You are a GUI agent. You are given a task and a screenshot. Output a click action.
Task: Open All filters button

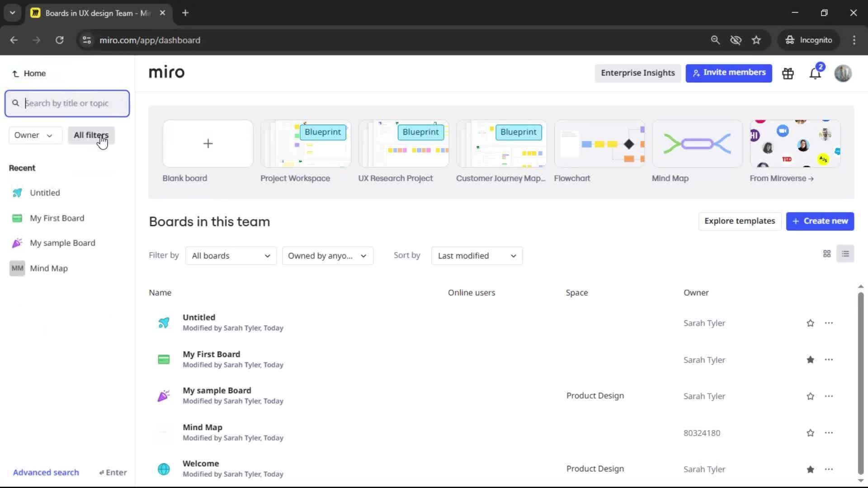(x=91, y=135)
